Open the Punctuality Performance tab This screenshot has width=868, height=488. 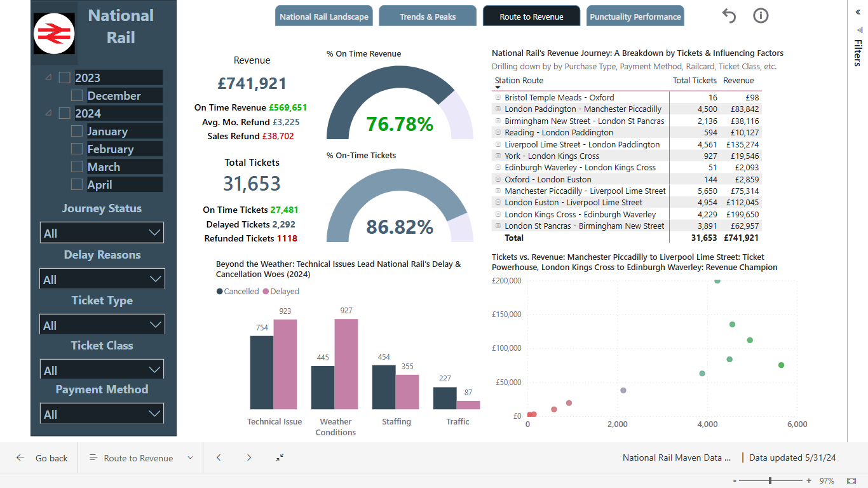point(635,17)
